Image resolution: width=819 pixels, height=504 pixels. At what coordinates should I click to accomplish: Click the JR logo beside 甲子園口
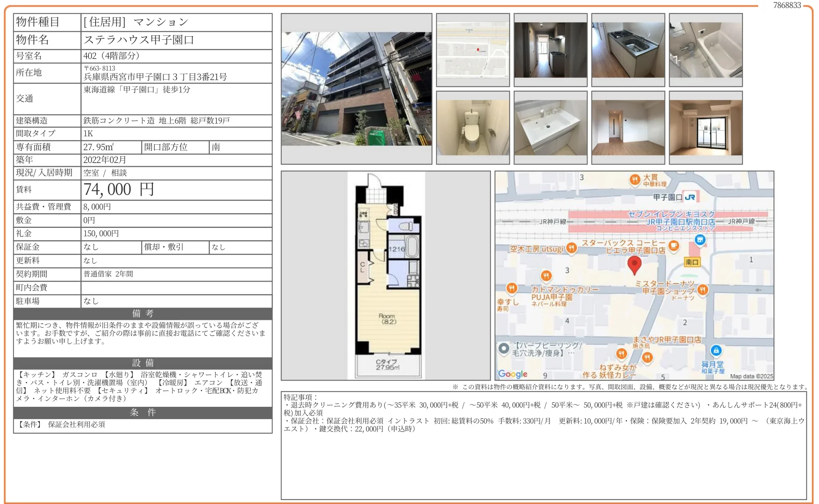pos(690,197)
